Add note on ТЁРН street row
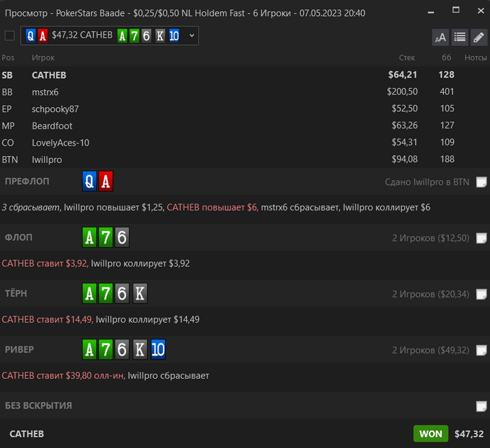The width and height of the screenshot is (490, 448). [x=482, y=294]
